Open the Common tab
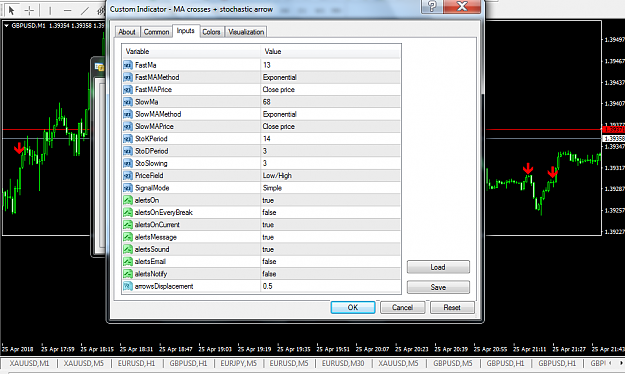This screenshot has width=625, height=374. 156,32
